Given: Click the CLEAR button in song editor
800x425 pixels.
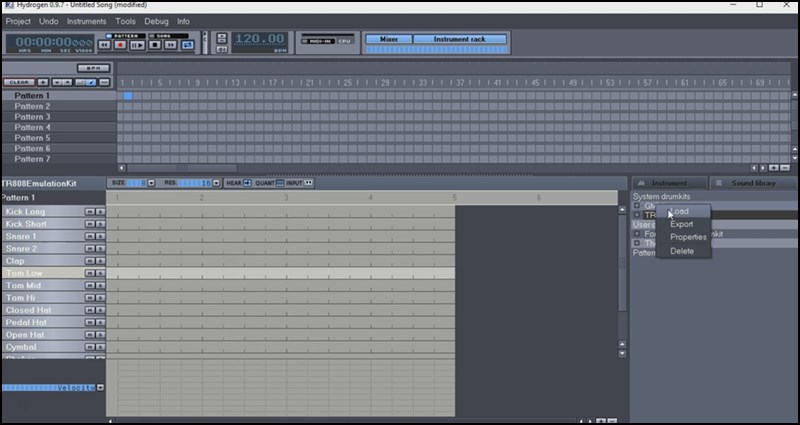Looking at the screenshot, I should pyautogui.click(x=17, y=82).
